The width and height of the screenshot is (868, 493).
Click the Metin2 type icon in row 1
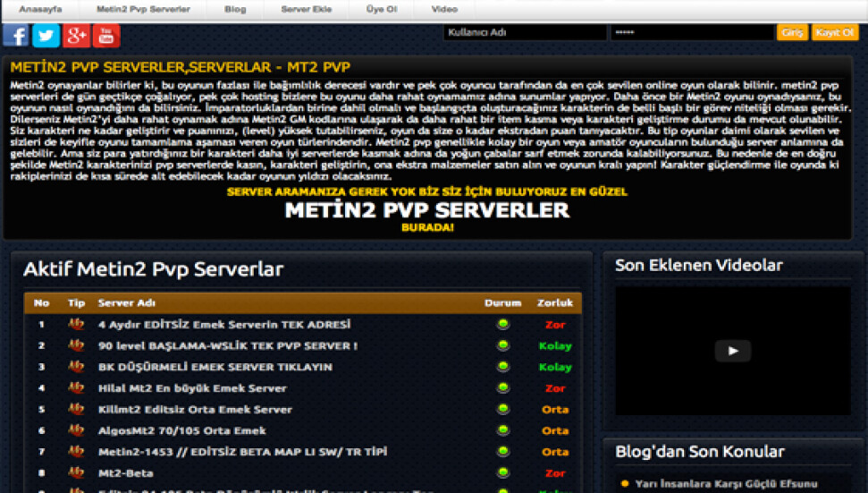76,324
